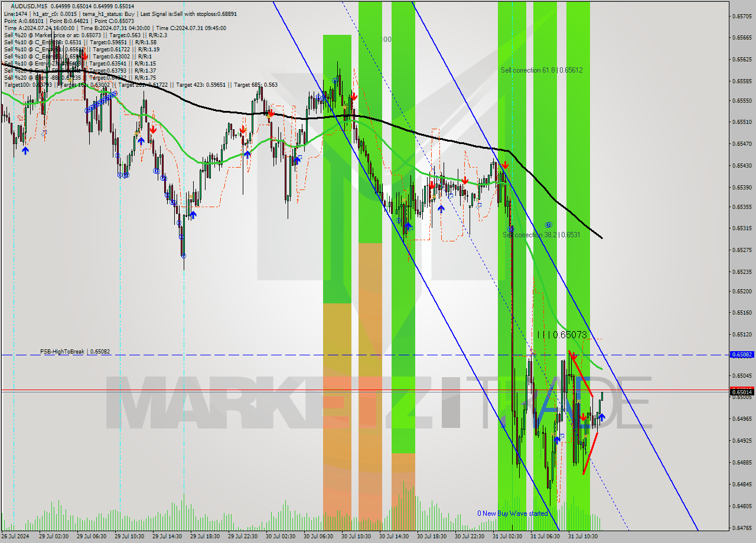Click the 0.65705 price axis label
Screen dimensions: 756x543
pyautogui.click(x=742, y=16)
